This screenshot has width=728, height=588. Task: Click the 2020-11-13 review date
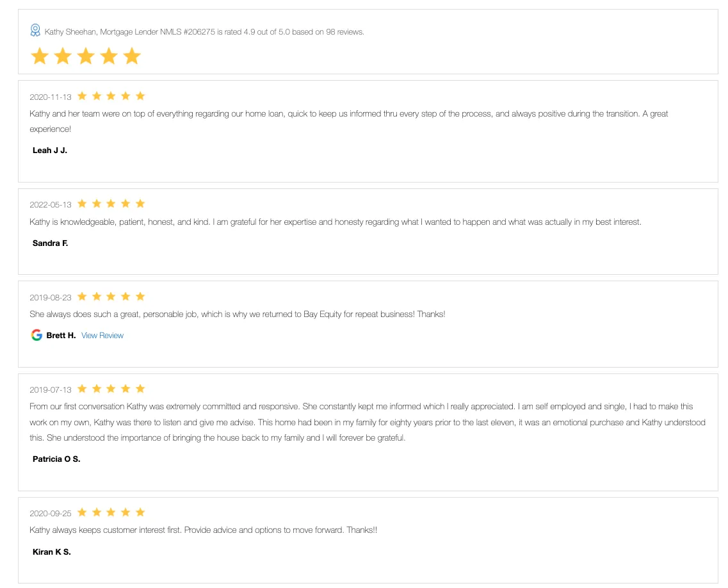(51, 97)
